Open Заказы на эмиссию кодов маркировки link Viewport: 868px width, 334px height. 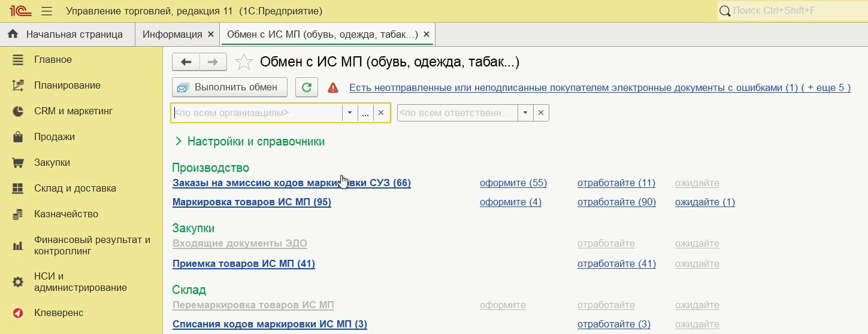click(x=291, y=183)
